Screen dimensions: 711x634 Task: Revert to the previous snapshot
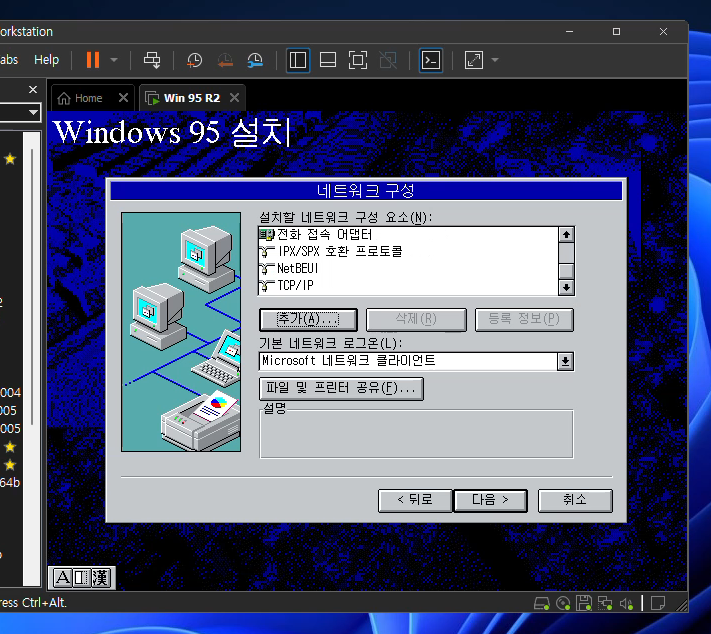[225, 60]
